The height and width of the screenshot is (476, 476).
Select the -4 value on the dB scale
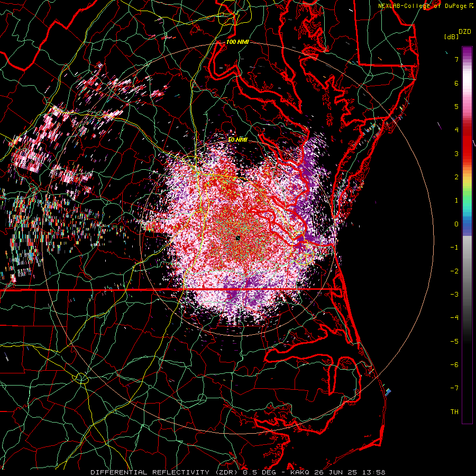(x=454, y=318)
